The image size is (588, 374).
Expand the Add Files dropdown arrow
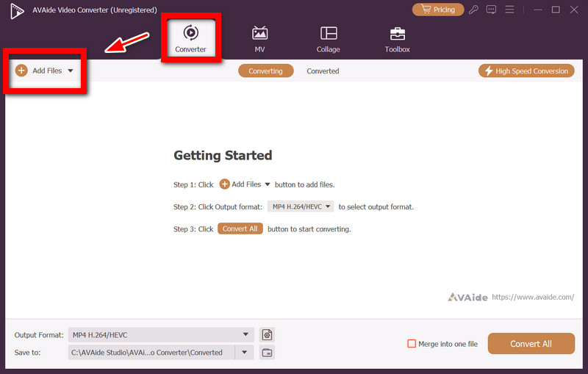pyautogui.click(x=71, y=71)
